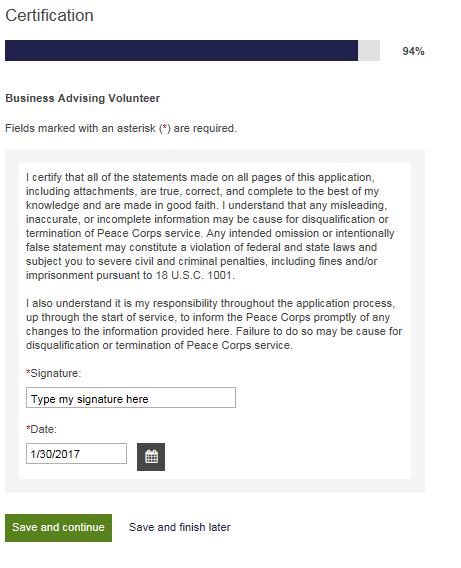Click 'Type my signature here' text
Screen dimensions: 461x568
89,399
